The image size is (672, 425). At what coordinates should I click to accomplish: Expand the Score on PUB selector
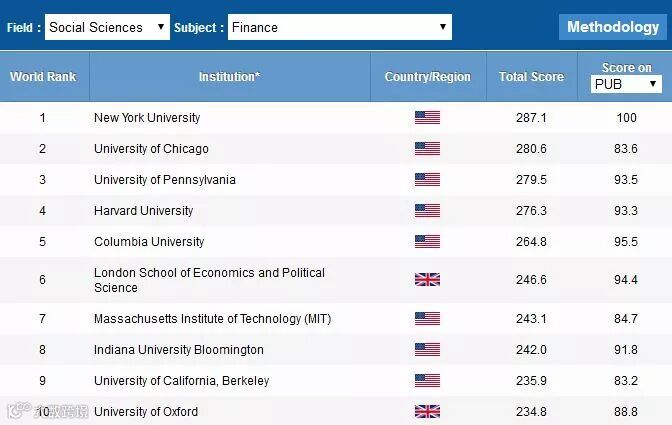coord(626,85)
